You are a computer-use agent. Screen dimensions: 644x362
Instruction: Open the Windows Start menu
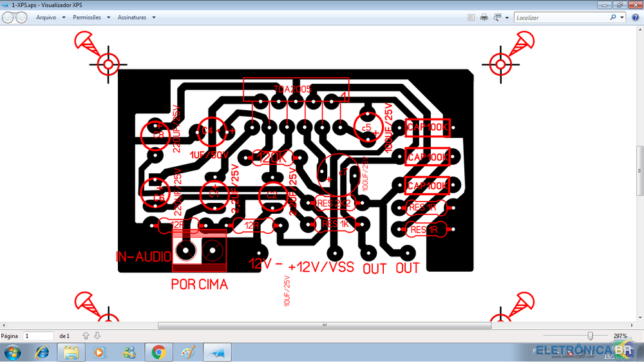click(x=13, y=352)
